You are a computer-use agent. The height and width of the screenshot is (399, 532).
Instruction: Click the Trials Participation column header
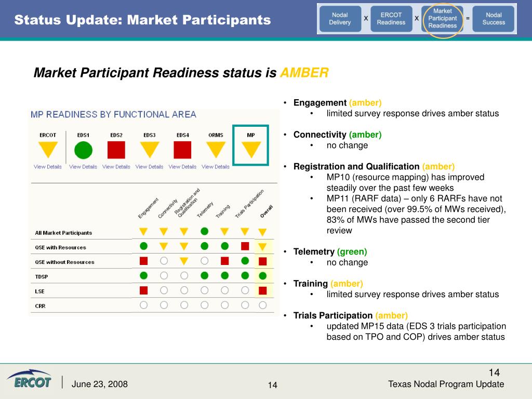pyautogui.click(x=249, y=204)
